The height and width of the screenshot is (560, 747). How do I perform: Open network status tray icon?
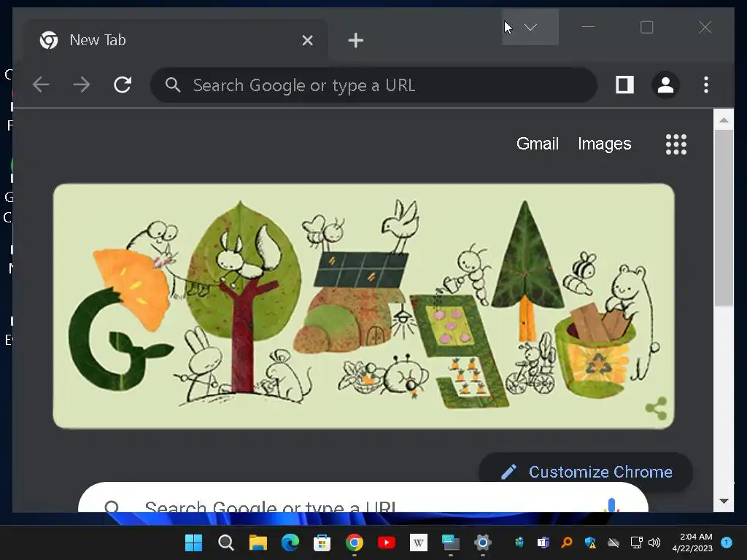coord(637,542)
